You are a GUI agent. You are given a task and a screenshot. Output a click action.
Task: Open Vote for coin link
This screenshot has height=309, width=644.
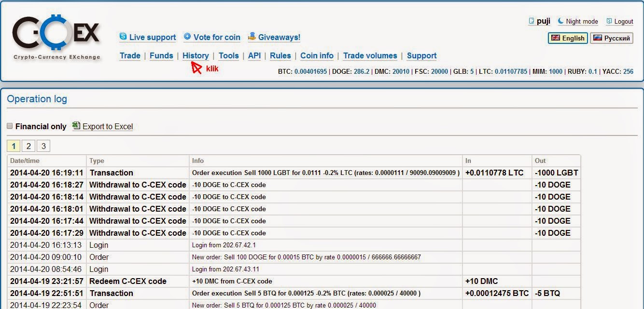217,37
